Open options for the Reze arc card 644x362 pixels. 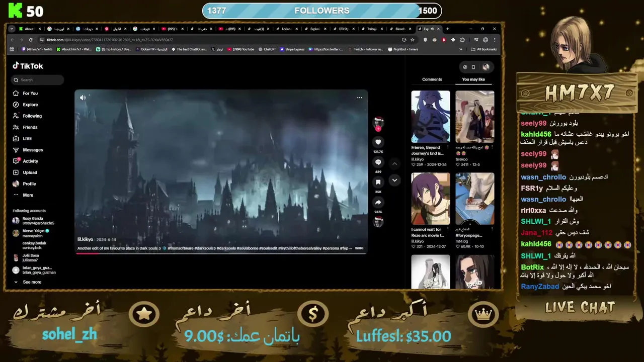[x=448, y=229]
